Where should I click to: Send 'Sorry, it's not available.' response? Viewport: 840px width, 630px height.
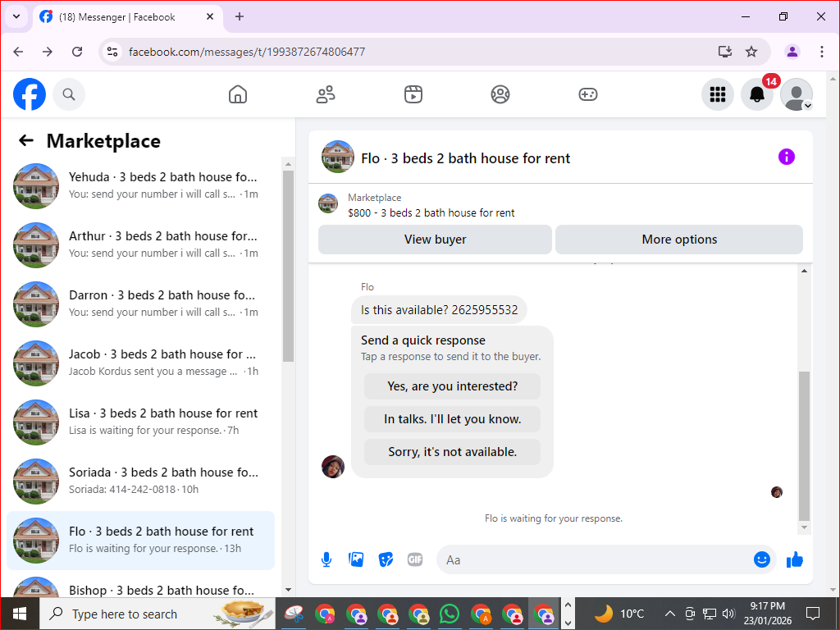[452, 452]
